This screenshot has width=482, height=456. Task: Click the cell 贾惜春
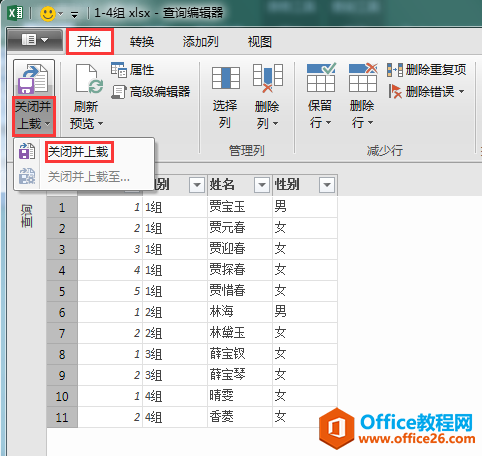coord(240,291)
